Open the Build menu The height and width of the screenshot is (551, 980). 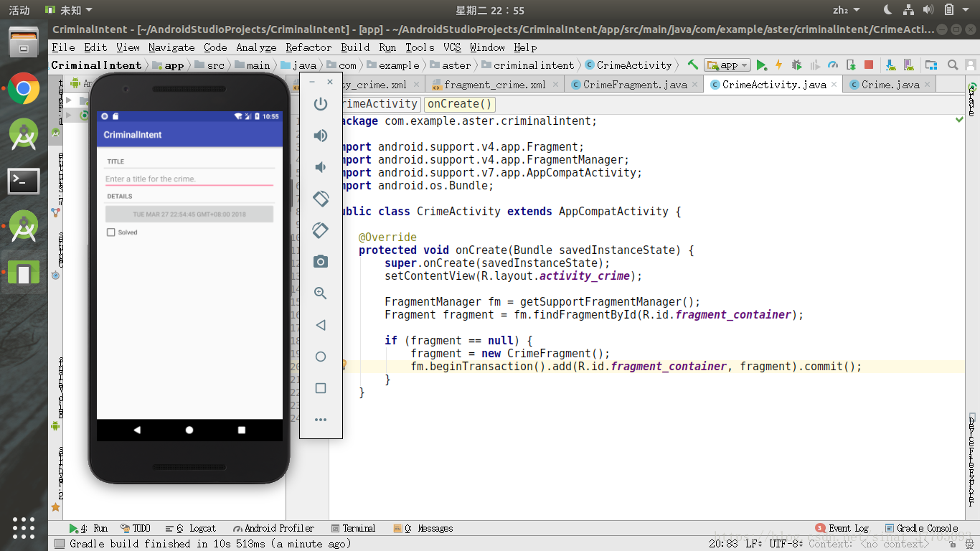point(355,47)
